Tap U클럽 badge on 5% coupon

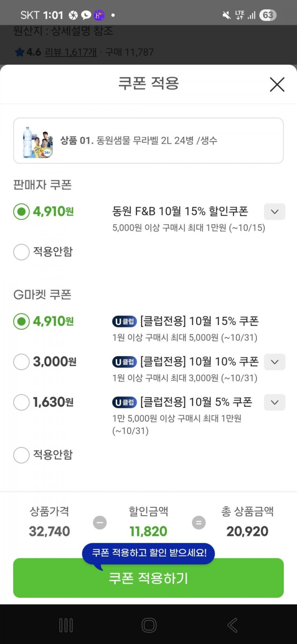124,403
